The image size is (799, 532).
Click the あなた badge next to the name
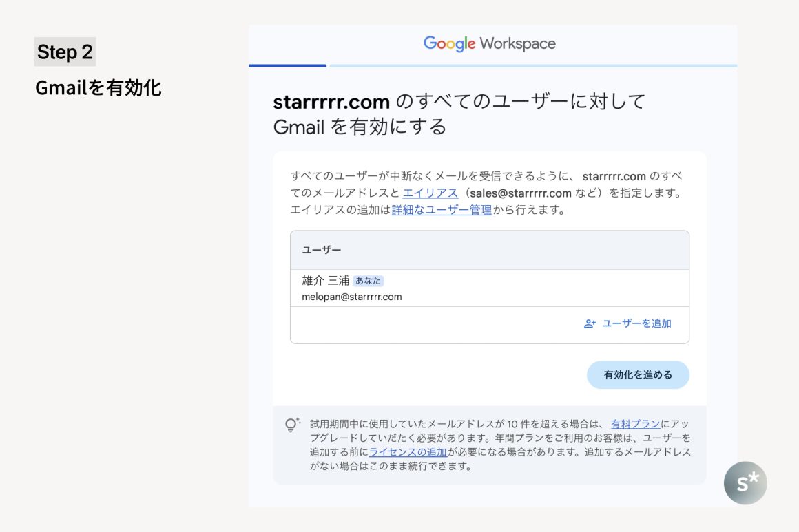369,281
